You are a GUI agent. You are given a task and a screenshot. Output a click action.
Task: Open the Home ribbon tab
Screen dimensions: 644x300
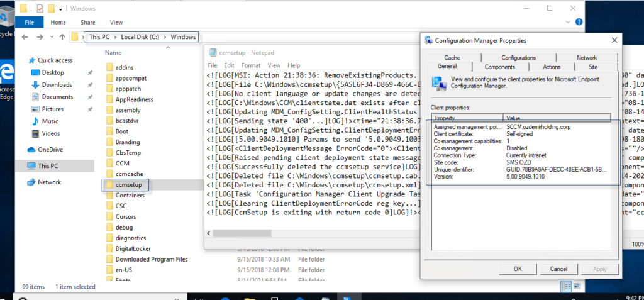click(58, 22)
